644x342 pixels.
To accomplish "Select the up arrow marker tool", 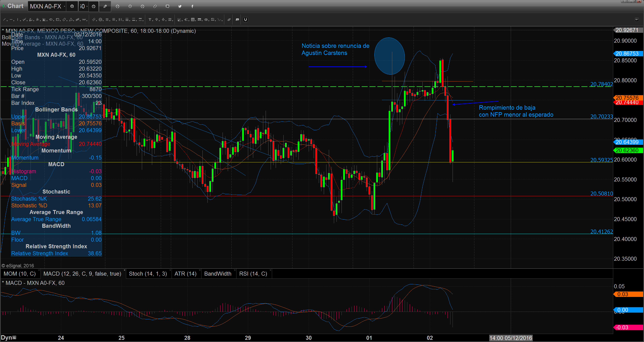I will pyautogui.click(x=157, y=20).
